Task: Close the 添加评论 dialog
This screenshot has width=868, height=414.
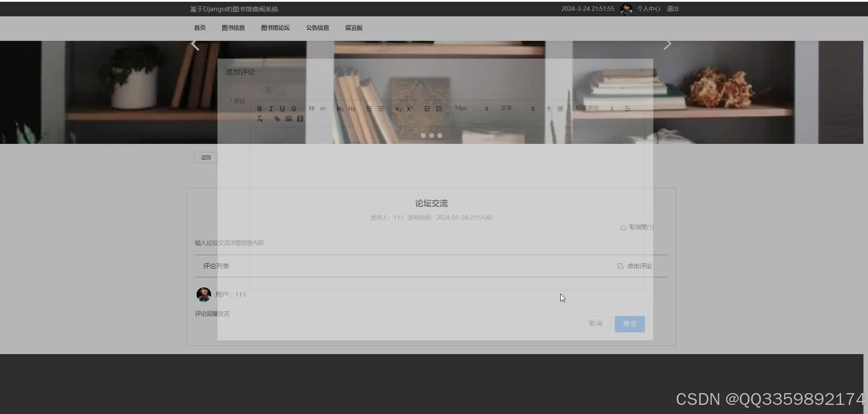Action: click(x=641, y=70)
